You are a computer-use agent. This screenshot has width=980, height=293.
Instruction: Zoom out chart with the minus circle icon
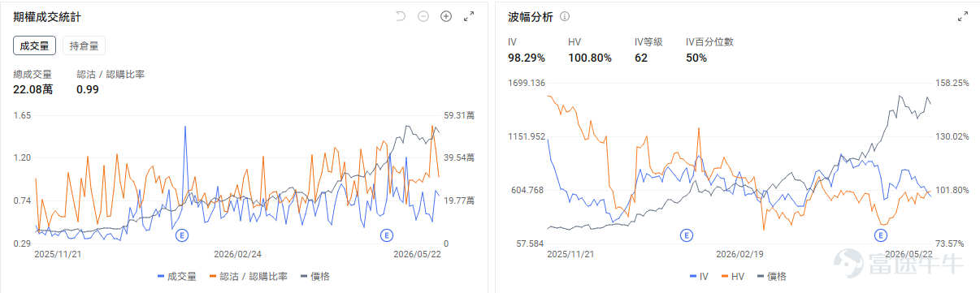423,16
